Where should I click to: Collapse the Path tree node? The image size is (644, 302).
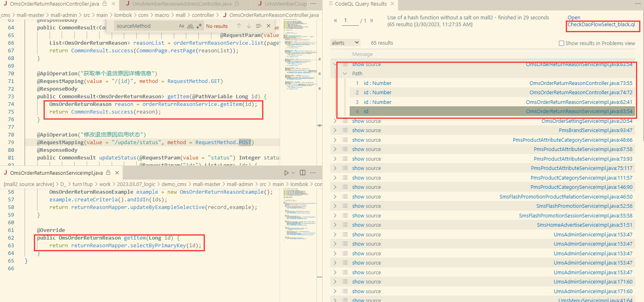[345, 74]
